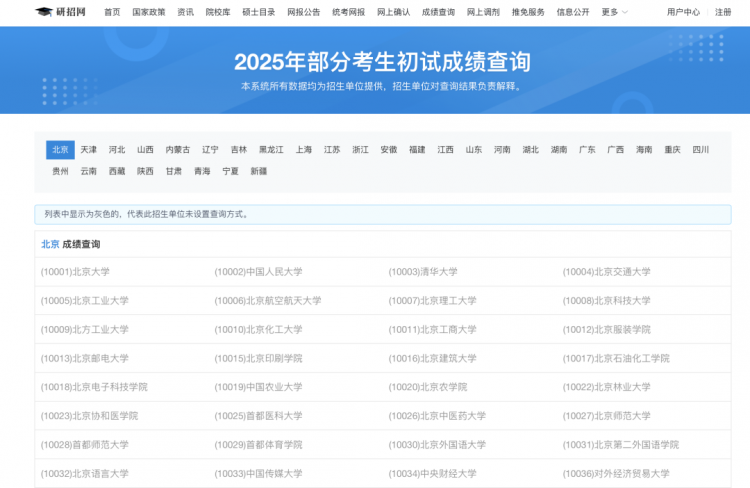Viewport: 750px width, 488px height.
Task: Go to 统考网报 page
Action: coord(349,12)
